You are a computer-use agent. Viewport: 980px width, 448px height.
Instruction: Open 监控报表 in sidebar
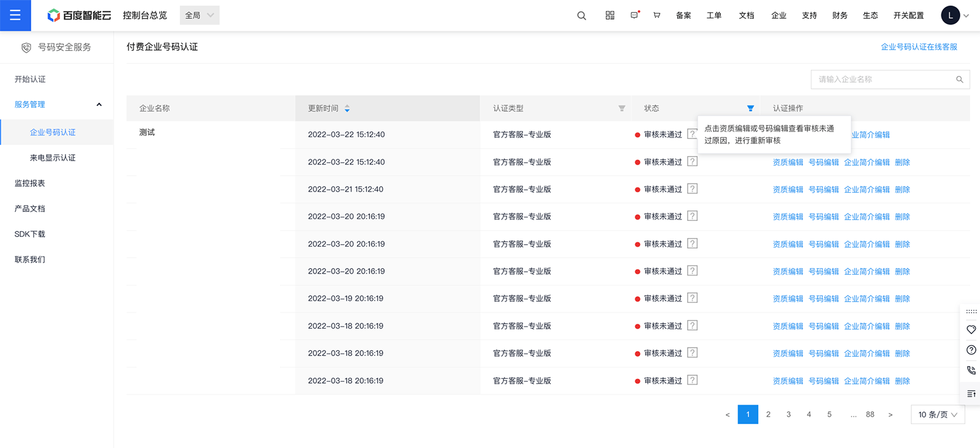point(30,184)
